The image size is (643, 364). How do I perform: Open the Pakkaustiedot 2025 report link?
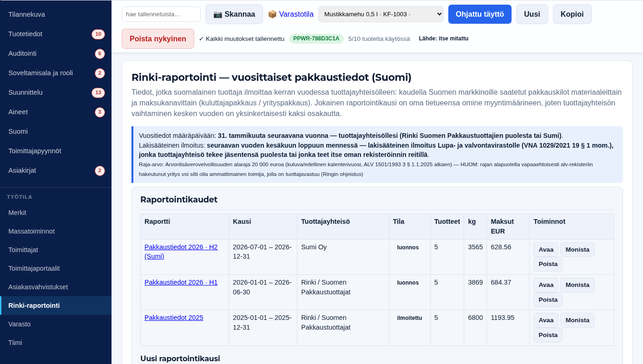(174, 318)
